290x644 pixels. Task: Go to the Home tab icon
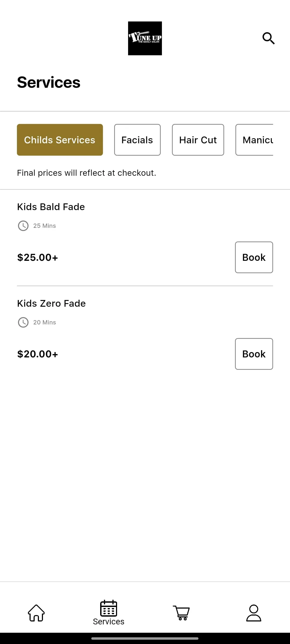[36, 613]
